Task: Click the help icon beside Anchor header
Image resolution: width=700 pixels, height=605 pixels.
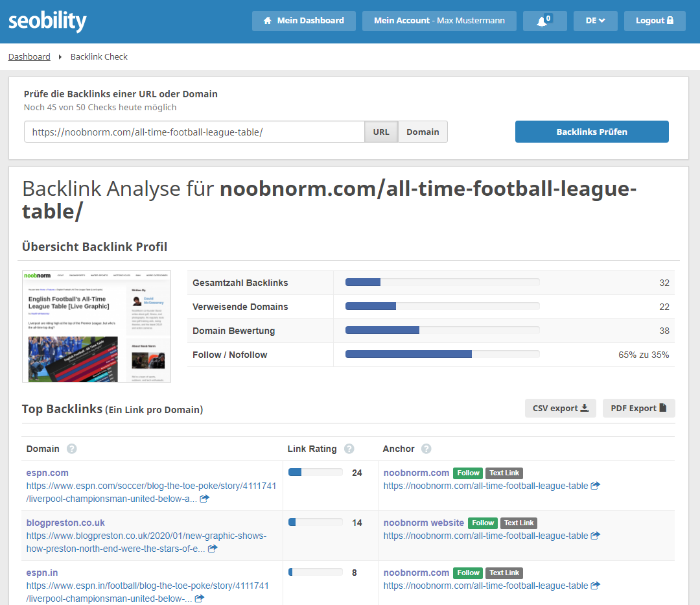Action: point(426,449)
